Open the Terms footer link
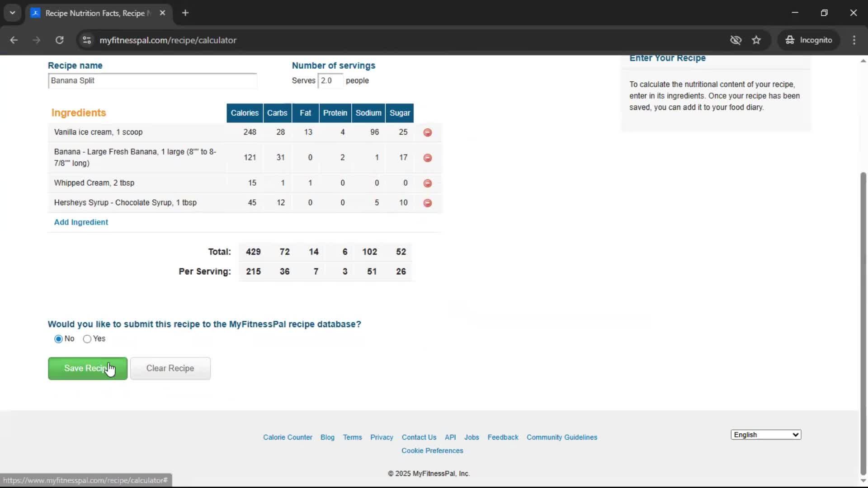Screen dimensions: 868x488 (x=352, y=437)
